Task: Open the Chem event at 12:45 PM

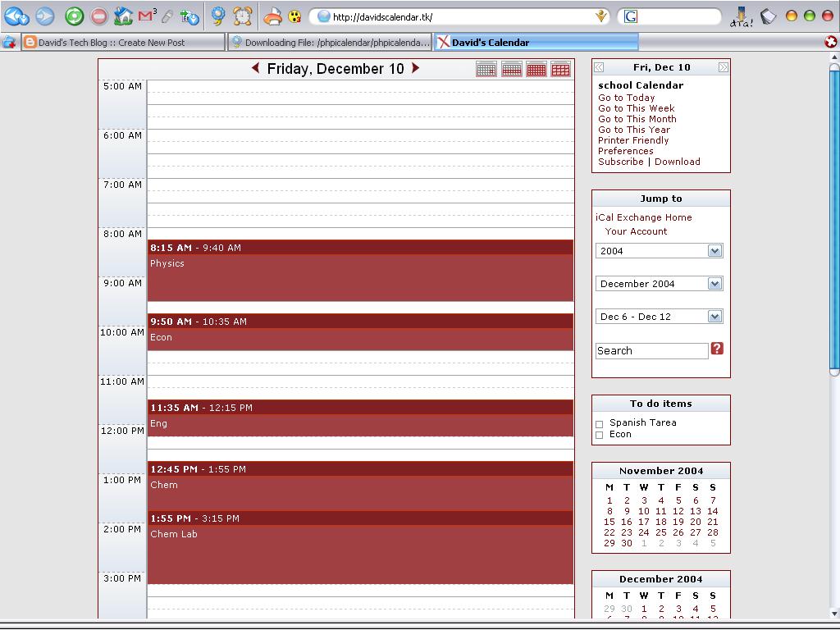Action: [x=360, y=486]
